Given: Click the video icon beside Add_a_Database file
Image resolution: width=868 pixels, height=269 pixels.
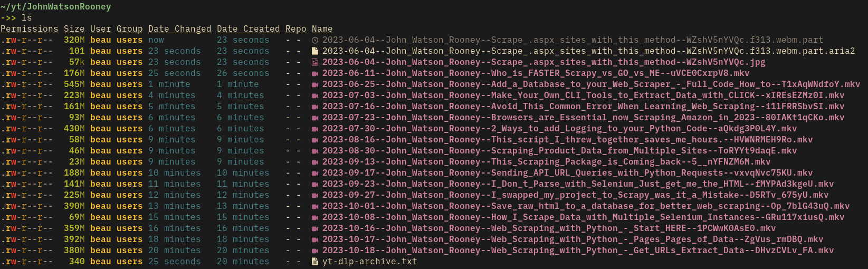Looking at the screenshot, I should [x=315, y=84].
